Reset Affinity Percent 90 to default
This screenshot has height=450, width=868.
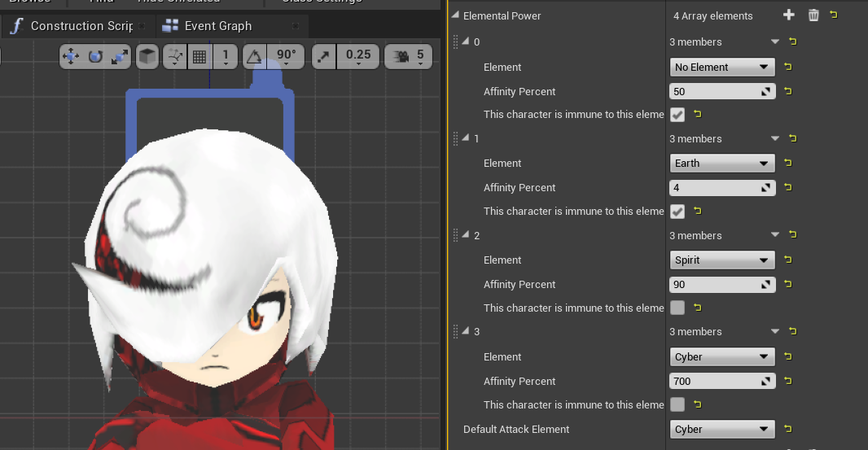[788, 284]
